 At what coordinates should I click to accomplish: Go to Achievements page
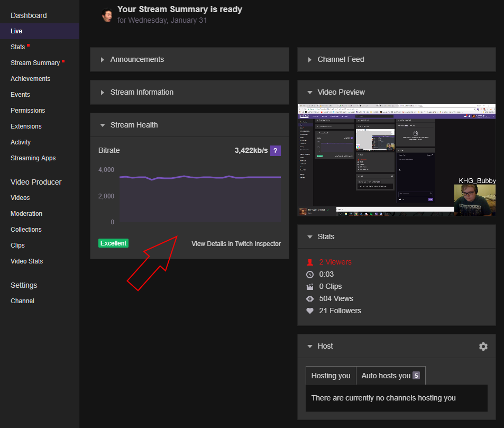31,79
